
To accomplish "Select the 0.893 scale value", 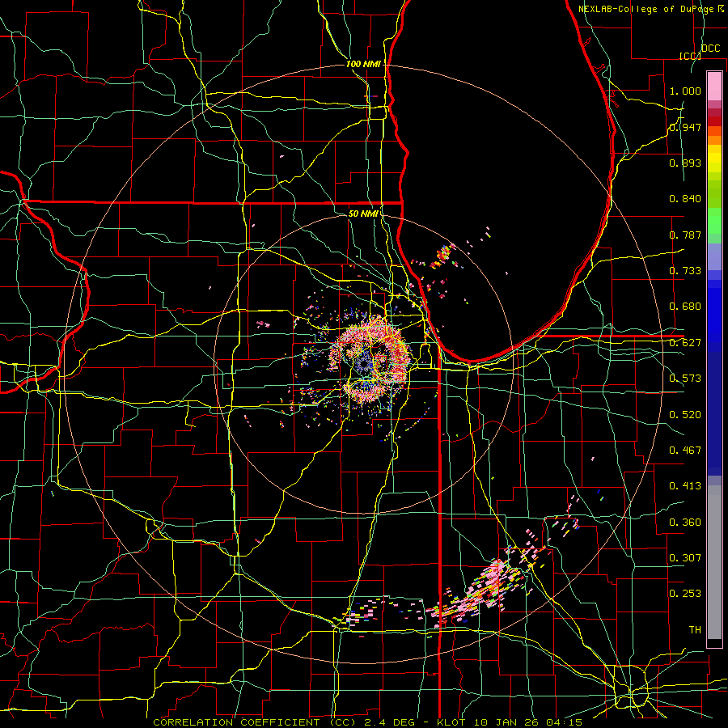I will 685,163.
